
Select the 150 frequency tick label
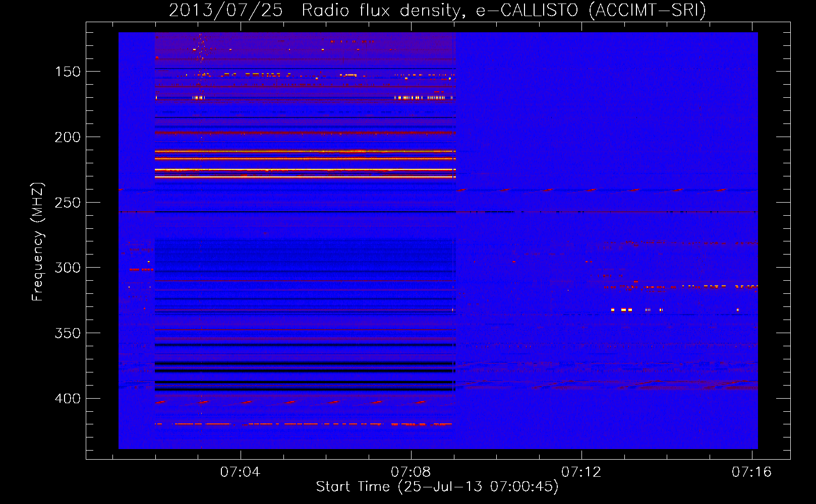68,72
